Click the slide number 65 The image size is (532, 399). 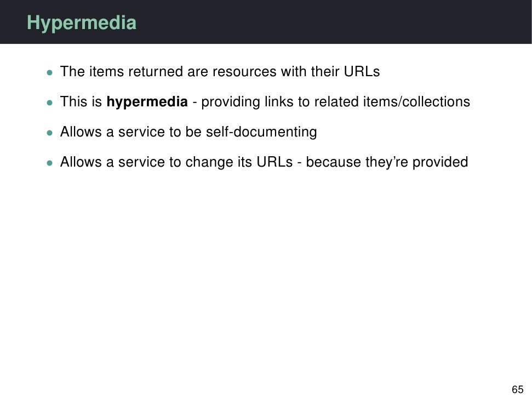tap(517, 390)
